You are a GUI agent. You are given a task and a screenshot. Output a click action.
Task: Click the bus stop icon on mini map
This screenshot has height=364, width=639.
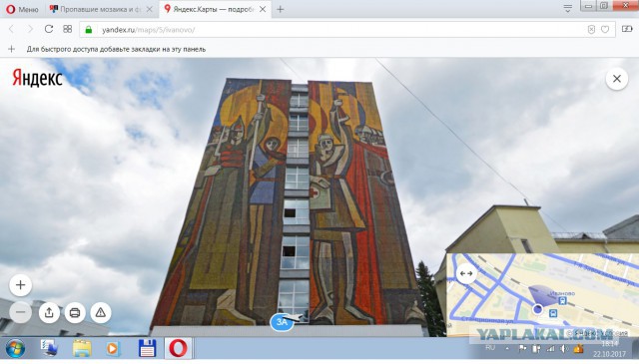point(553,313)
